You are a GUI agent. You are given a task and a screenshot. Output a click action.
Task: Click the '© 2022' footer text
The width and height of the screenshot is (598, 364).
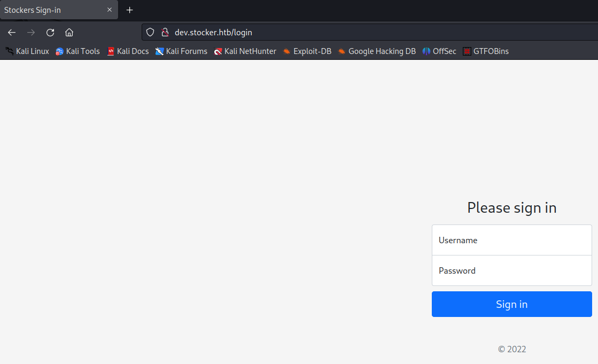pos(512,349)
